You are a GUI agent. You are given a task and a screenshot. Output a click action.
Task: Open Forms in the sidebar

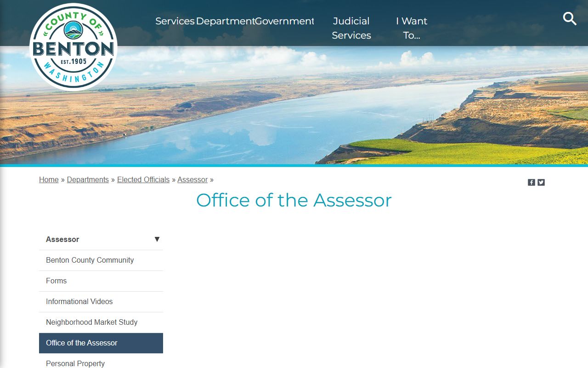101,281
